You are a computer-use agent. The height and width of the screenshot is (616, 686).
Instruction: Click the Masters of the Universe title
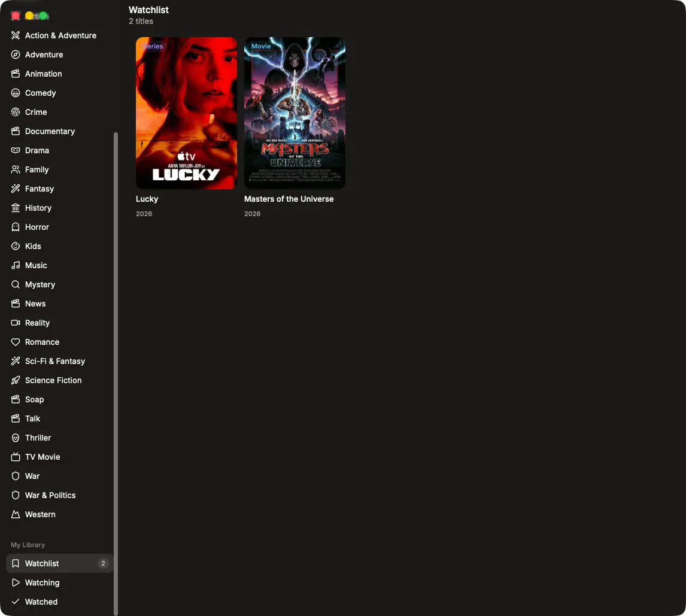point(289,199)
